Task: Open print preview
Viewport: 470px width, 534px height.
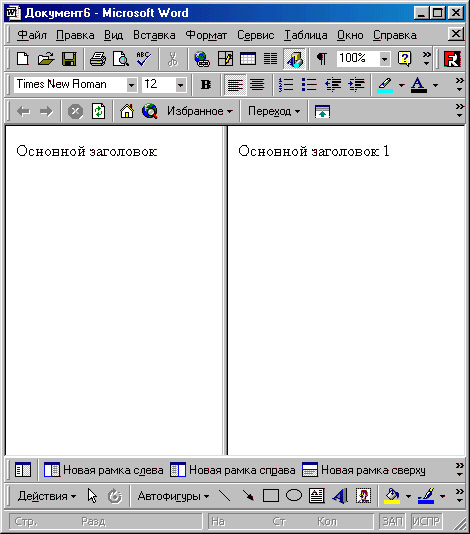Action: tap(121, 59)
